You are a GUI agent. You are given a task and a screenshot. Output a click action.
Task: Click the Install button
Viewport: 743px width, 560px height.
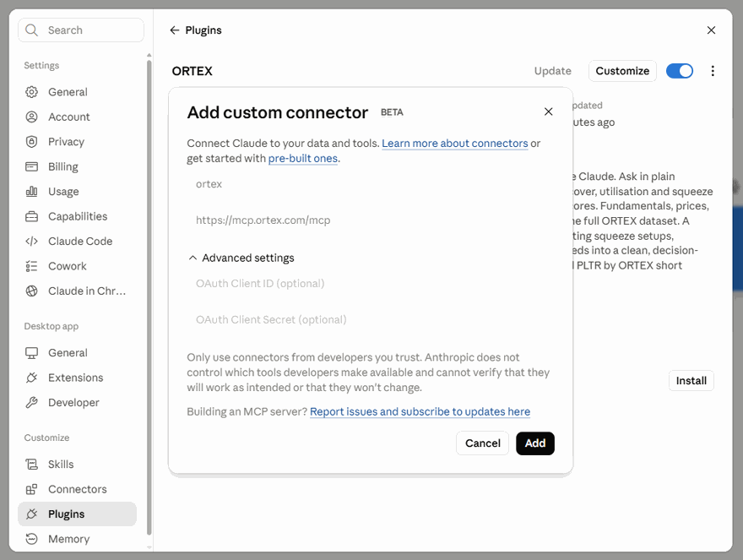pos(691,380)
